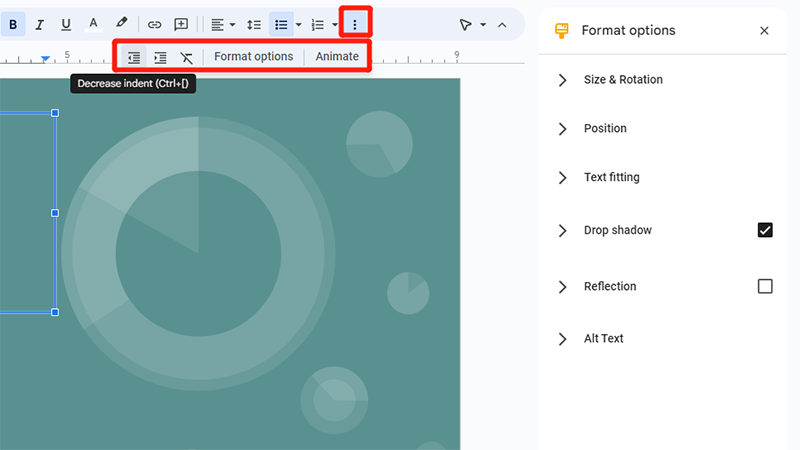Open the pointer mode dropdown arrow
Image resolution: width=800 pixels, height=450 pixels.
pos(483,24)
